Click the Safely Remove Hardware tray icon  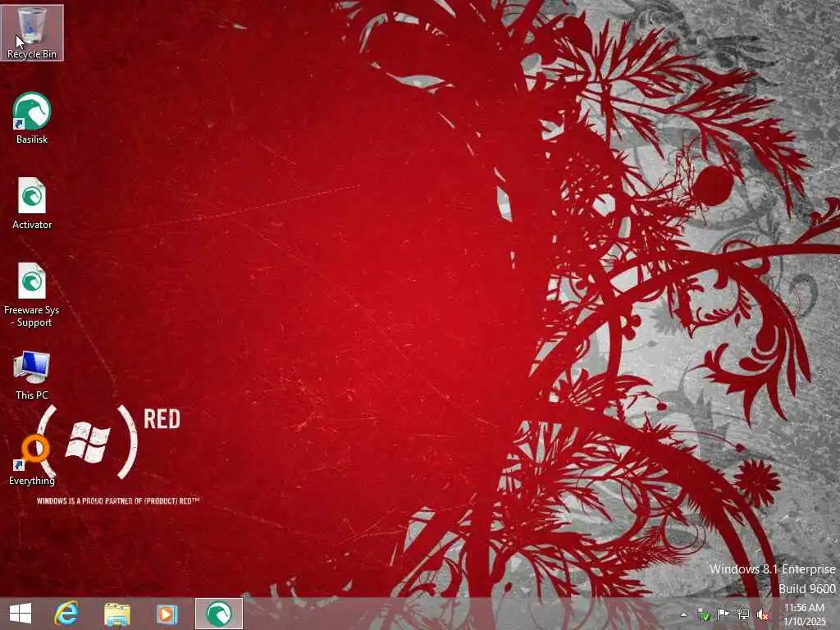coord(703,614)
